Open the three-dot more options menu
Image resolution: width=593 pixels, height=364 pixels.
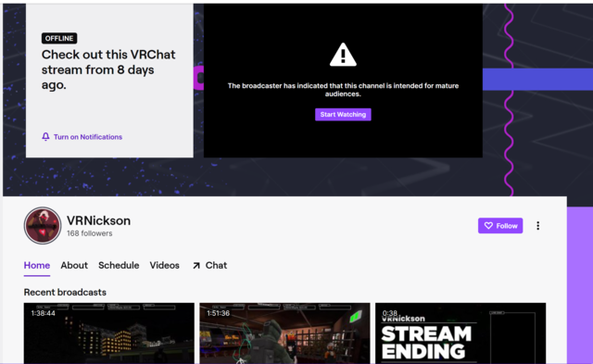pyautogui.click(x=537, y=226)
